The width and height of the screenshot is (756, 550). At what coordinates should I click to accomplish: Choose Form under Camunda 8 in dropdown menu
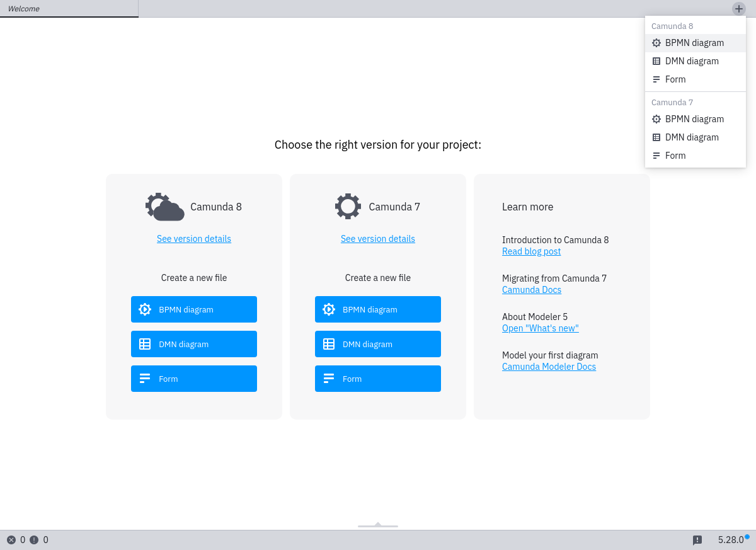(696, 79)
